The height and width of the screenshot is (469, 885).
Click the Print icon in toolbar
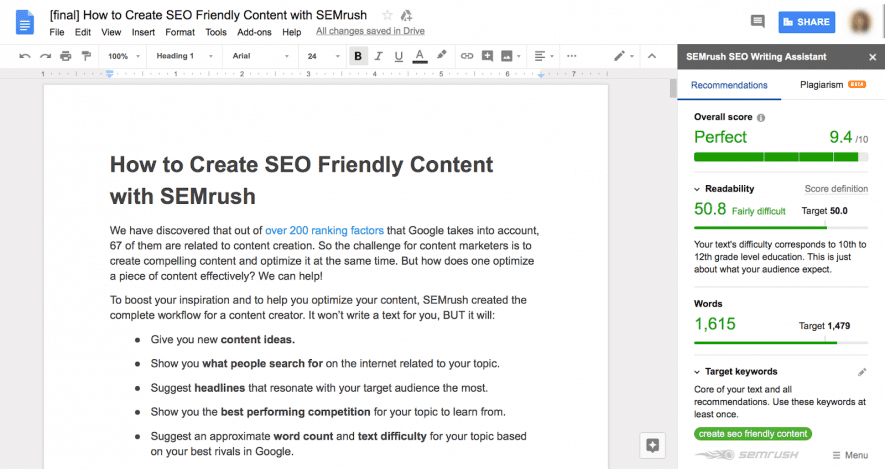(65, 56)
